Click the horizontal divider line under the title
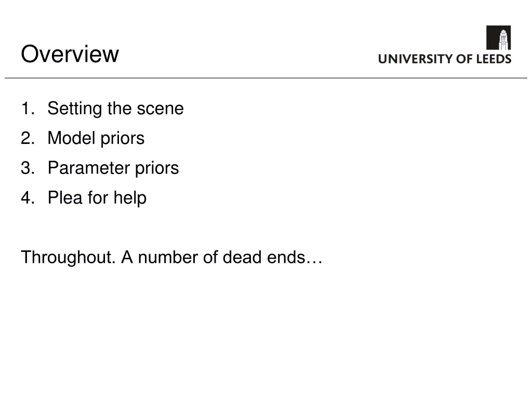 coord(266,78)
